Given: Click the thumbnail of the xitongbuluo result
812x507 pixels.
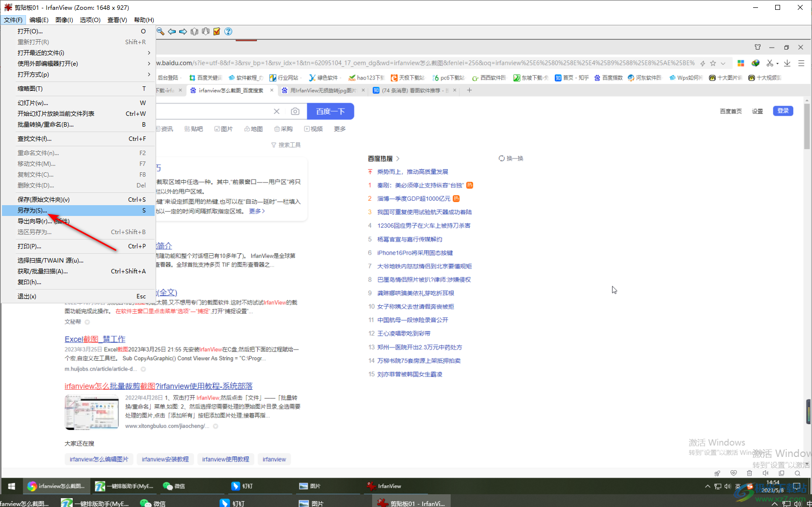Looking at the screenshot, I should 92,412.
